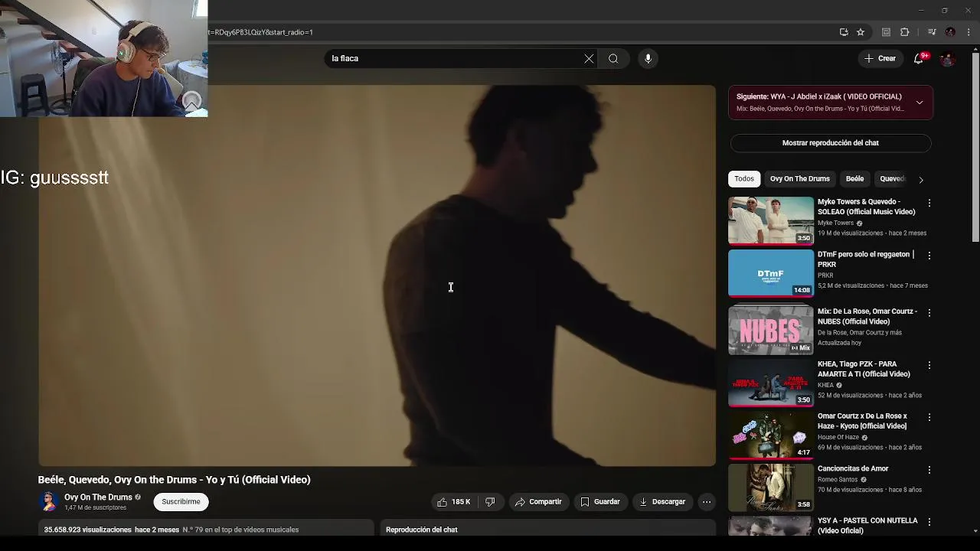Select the Todos filter chip
This screenshot has width=980, height=551.
pos(744,179)
